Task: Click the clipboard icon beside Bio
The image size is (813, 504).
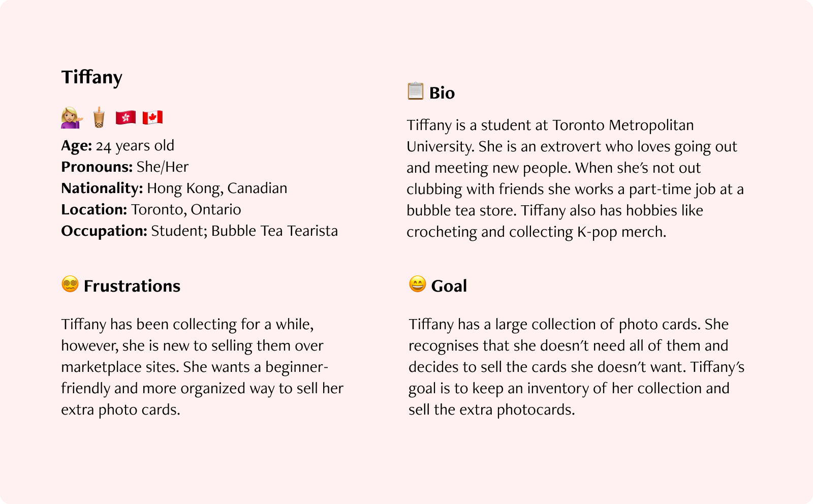Action: tap(416, 91)
